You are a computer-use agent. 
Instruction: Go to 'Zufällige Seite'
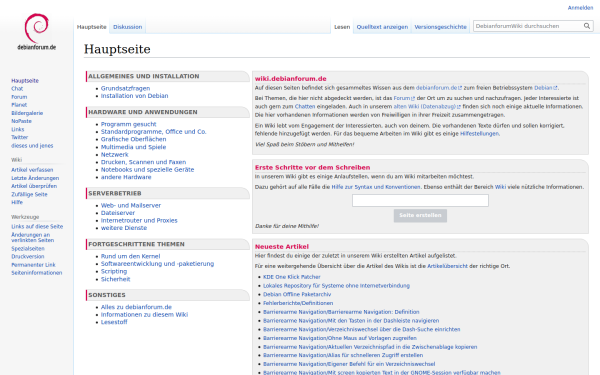pyautogui.click(x=29, y=194)
